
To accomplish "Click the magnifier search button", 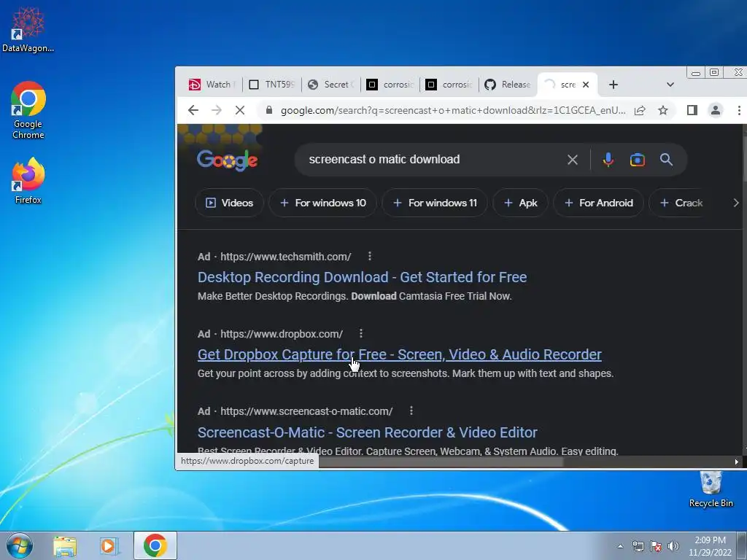I will click(x=667, y=160).
